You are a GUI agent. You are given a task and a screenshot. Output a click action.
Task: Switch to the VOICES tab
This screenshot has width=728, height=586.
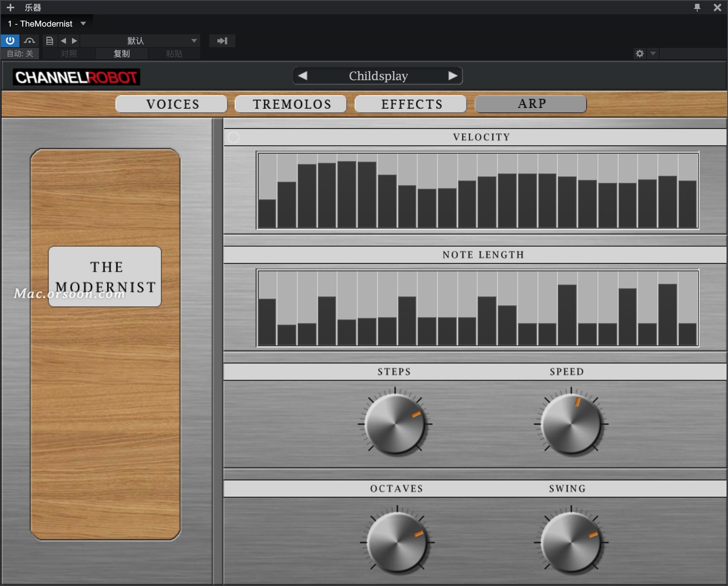point(171,104)
